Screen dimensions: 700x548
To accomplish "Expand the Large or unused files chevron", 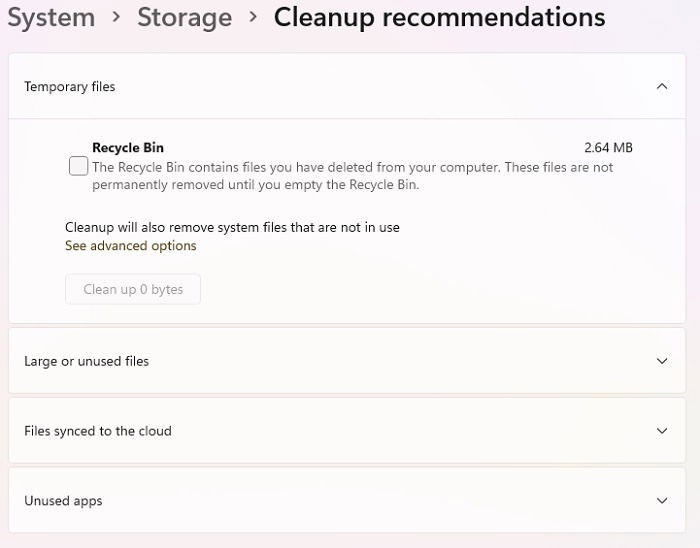I will [x=662, y=361].
